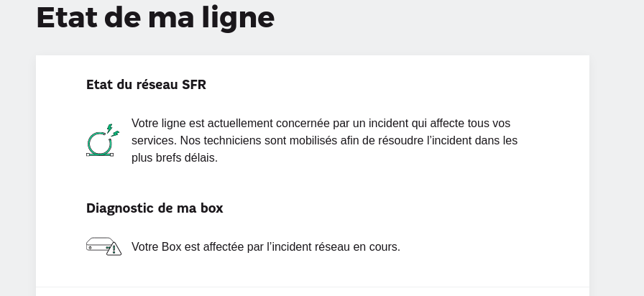This screenshot has width=644, height=296.
Task: Click the word 'SFR' in the network heading
Action: click(194, 85)
